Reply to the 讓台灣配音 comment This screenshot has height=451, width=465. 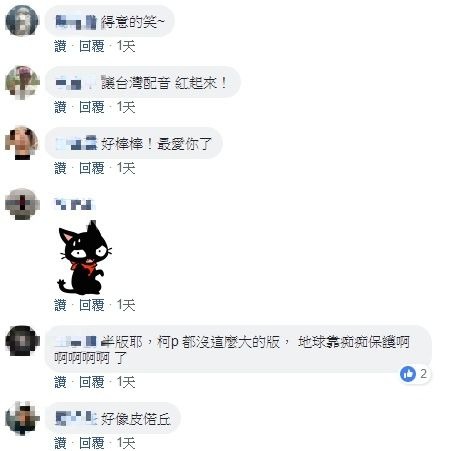coord(92,107)
